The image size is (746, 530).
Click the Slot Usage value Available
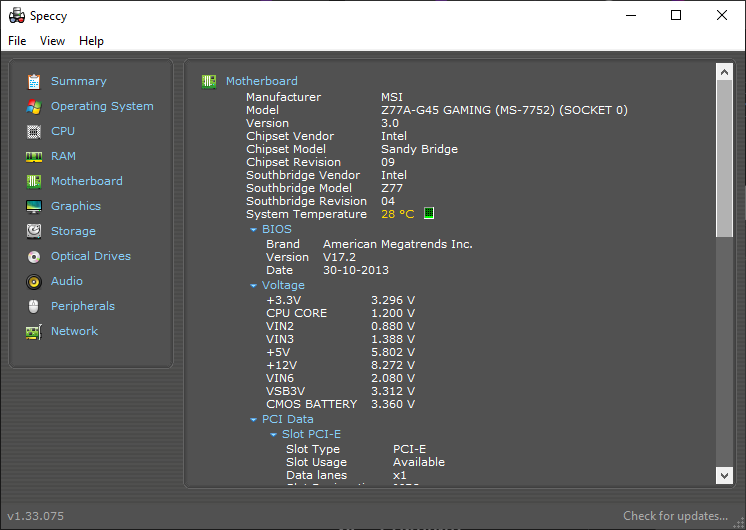tap(419, 462)
